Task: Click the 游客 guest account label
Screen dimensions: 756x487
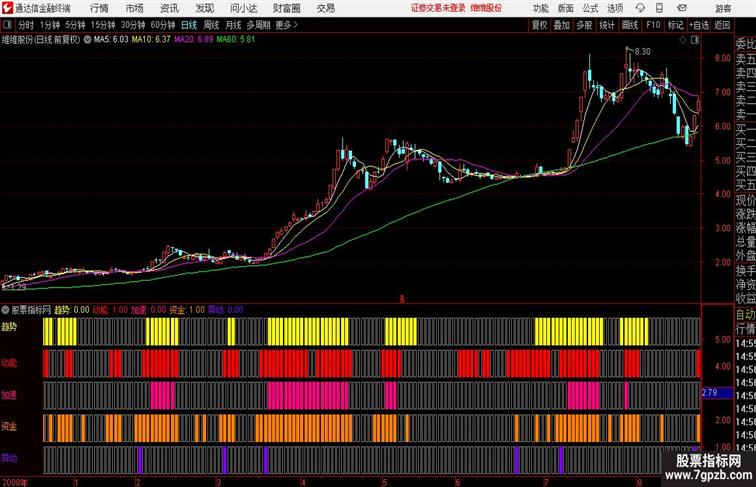Action: (723, 8)
